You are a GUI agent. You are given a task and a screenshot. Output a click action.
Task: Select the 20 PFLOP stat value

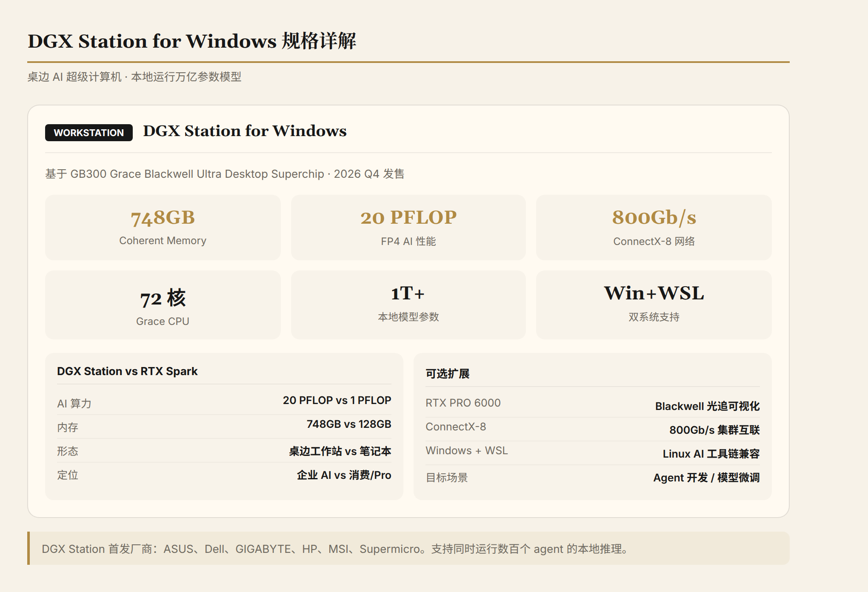coord(408,218)
